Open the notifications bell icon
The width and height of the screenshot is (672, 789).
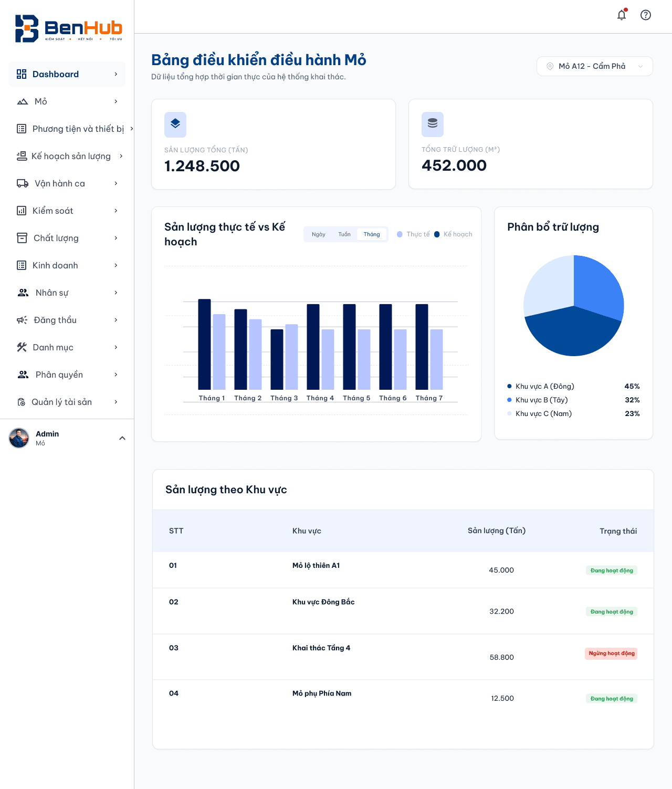(622, 15)
